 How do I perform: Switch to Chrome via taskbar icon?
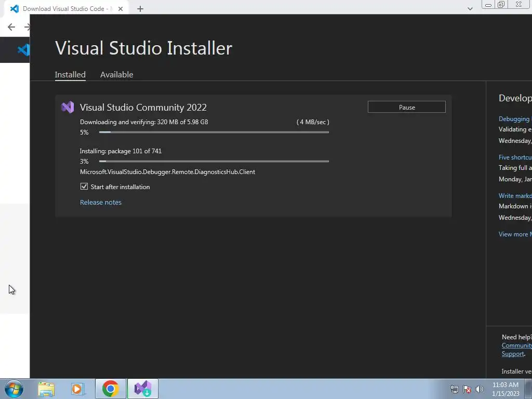point(110,389)
